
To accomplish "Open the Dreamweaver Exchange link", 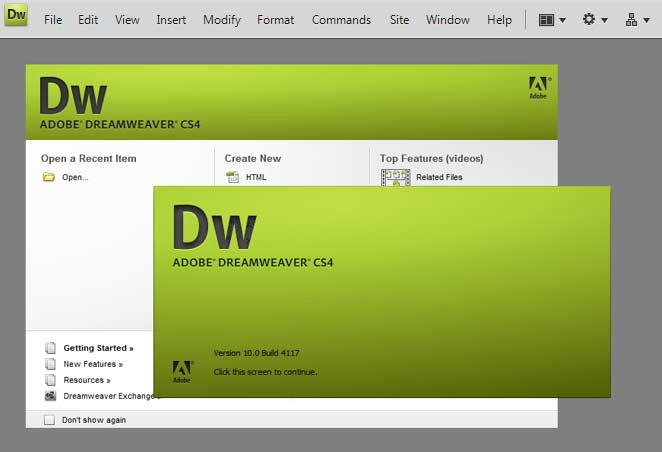I will coord(109,396).
